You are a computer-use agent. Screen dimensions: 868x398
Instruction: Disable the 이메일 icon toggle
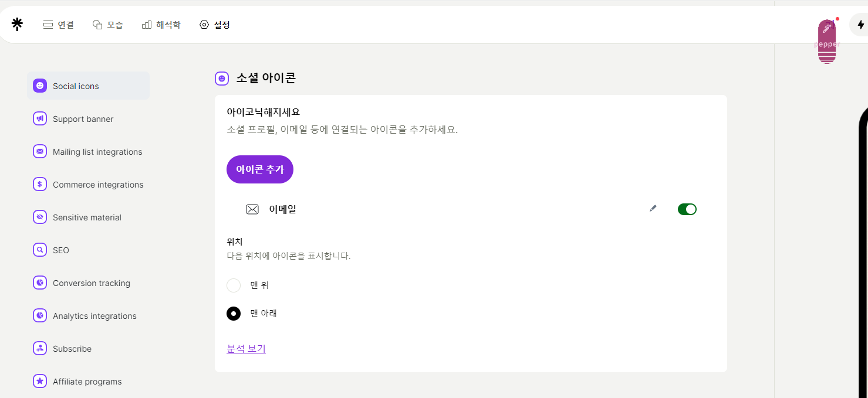coord(687,209)
